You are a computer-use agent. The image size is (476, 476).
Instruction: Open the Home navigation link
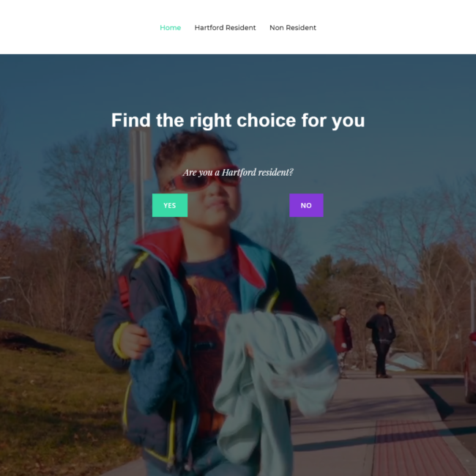tap(171, 28)
